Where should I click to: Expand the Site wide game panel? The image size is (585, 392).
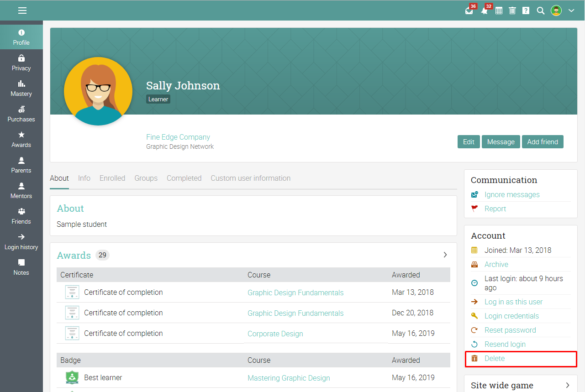(568, 385)
